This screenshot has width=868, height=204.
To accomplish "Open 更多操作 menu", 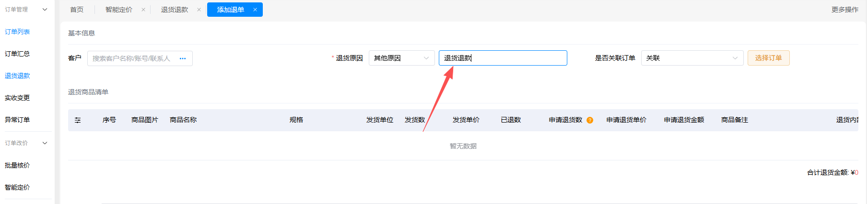I will click(x=845, y=10).
